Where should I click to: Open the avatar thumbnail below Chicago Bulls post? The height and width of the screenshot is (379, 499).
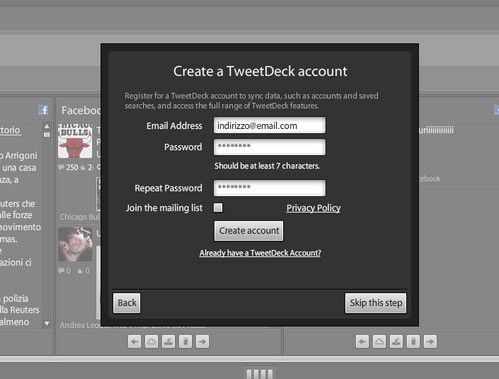[x=75, y=244]
